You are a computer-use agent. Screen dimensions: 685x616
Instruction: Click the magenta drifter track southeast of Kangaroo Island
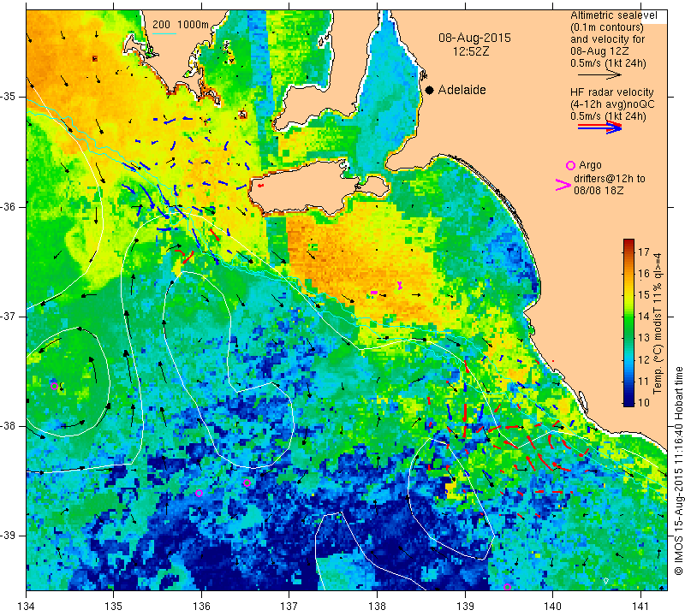coord(400,286)
